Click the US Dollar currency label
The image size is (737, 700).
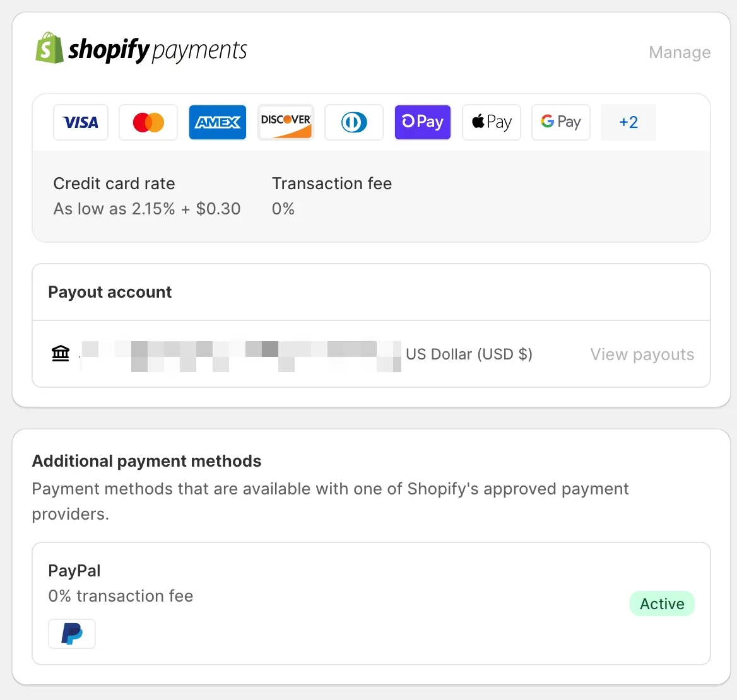[469, 354]
